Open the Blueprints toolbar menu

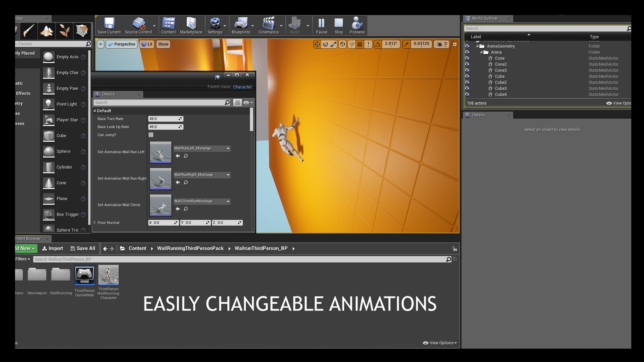point(241,24)
